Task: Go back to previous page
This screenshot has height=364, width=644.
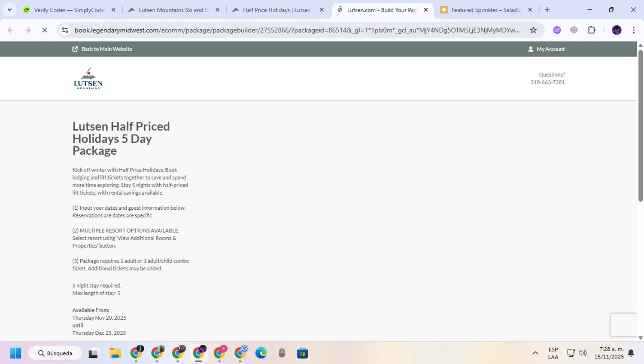Action: point(11,30)
